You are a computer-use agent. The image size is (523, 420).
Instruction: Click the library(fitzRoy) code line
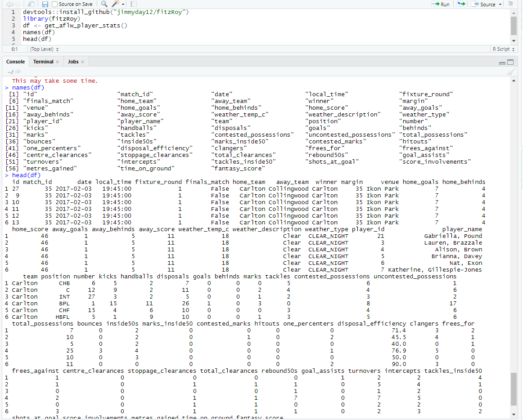coord(51,19)
